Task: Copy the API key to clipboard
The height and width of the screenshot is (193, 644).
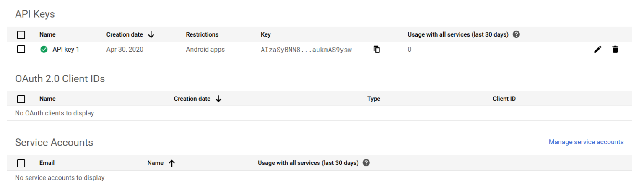Action: [377, 50]
